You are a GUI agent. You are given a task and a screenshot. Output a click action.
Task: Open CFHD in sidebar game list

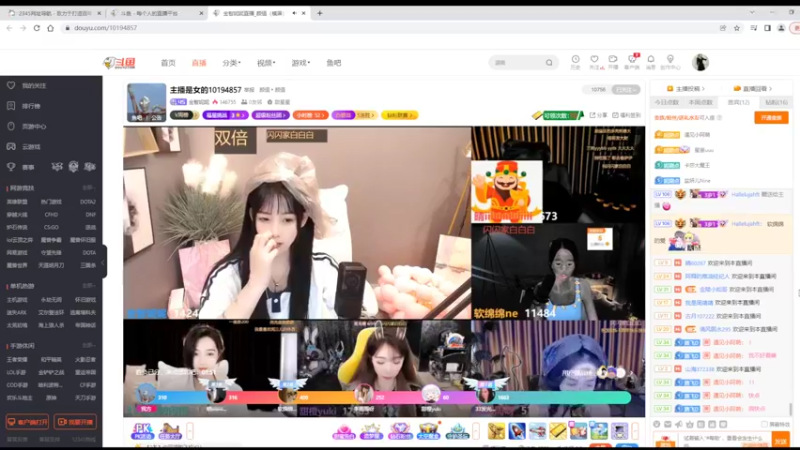(51, 215)
